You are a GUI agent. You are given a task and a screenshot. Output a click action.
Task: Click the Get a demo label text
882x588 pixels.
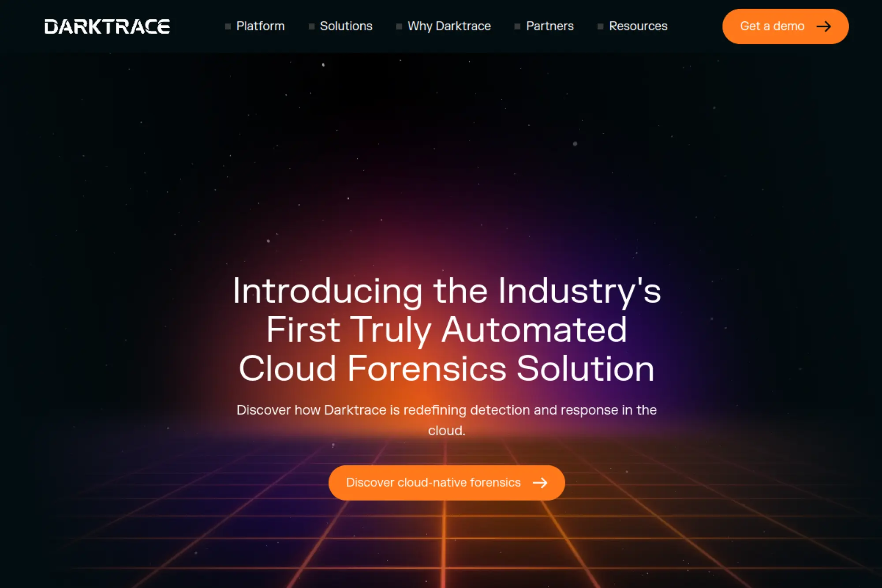pyautogui.click(x=772, y=26)
